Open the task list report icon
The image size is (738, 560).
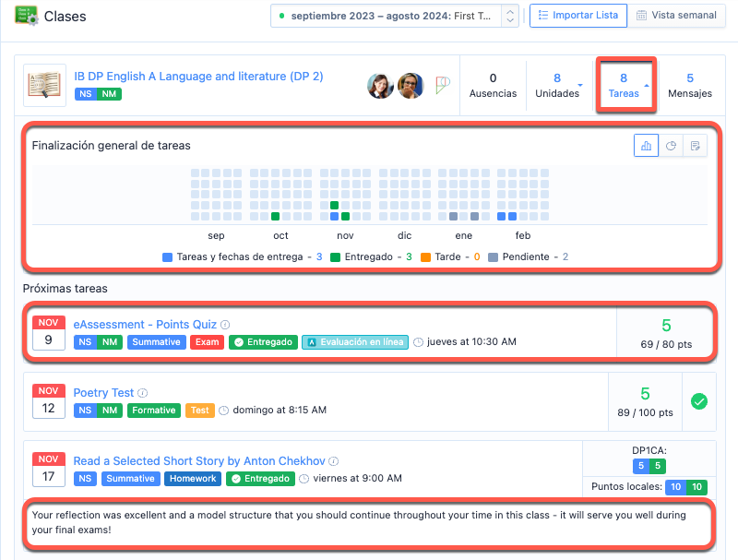click(696, 146)
